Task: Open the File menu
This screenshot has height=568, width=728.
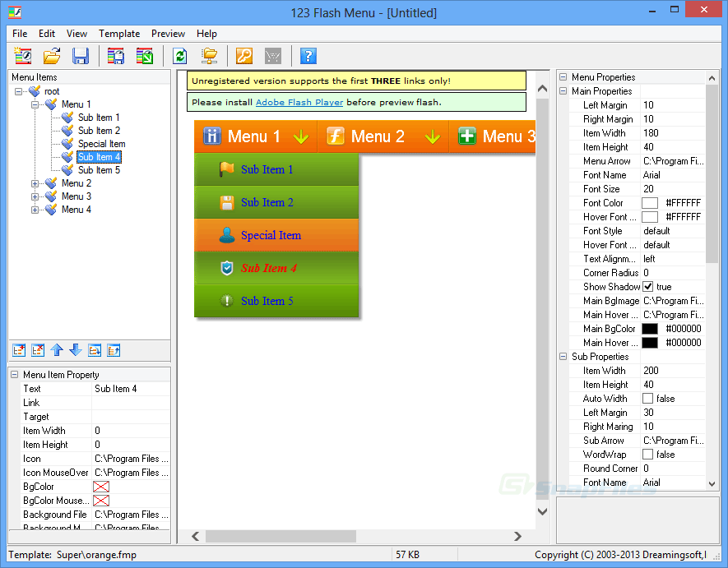Action: (20, 34)
